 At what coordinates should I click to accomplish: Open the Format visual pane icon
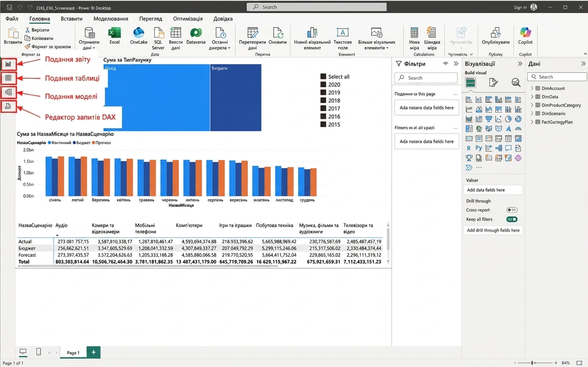pos(493,82)
